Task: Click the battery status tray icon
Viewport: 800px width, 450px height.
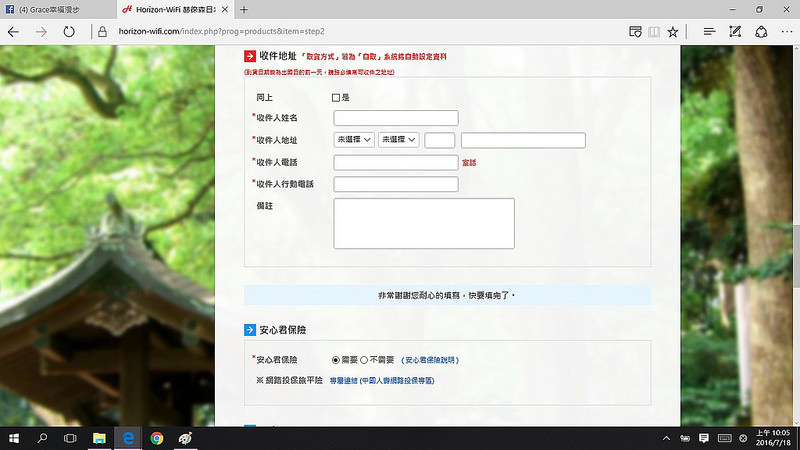Action: coord(685,438)
